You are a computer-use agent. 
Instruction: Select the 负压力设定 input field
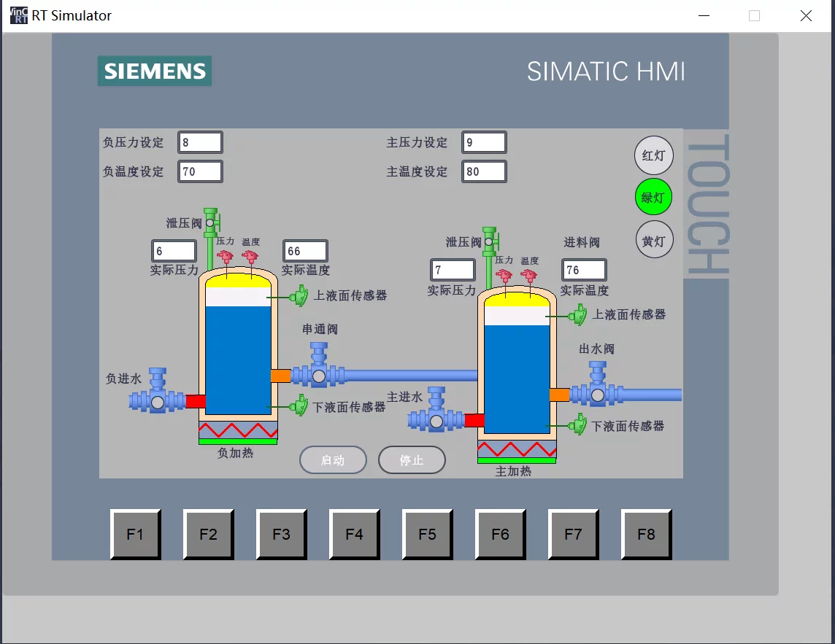tap(200, 142)
